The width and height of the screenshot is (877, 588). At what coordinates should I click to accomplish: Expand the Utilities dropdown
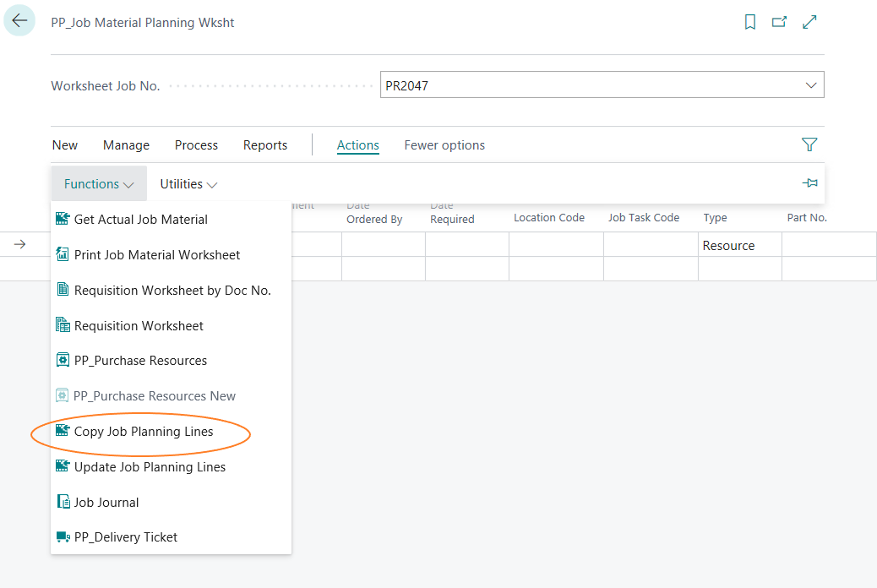point(188,184)
